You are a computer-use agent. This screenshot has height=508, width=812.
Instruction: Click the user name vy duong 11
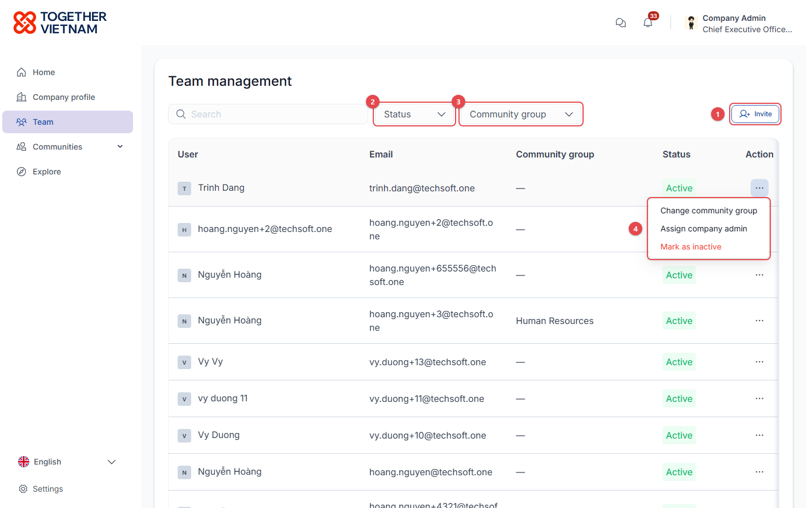[x=223, y=398]
